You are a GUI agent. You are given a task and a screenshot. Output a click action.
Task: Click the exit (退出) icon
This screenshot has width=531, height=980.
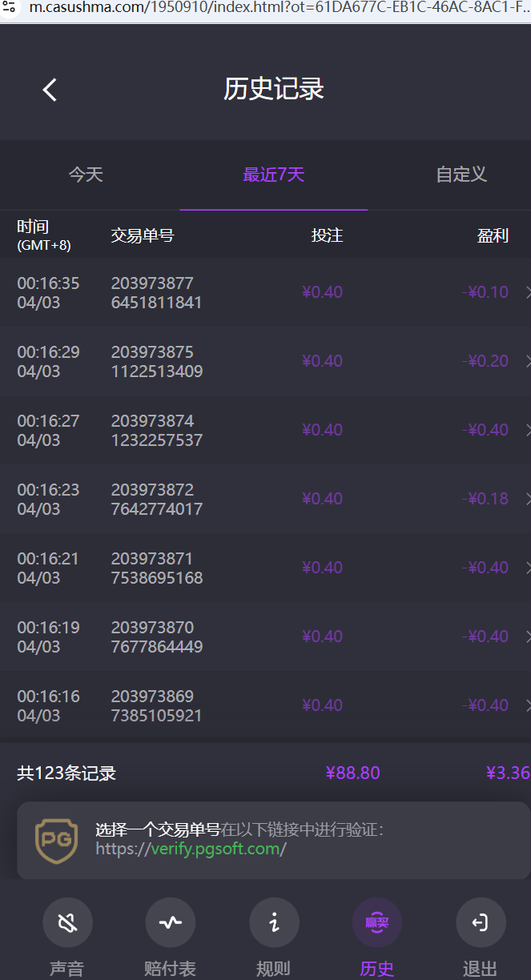coord(480,923)
